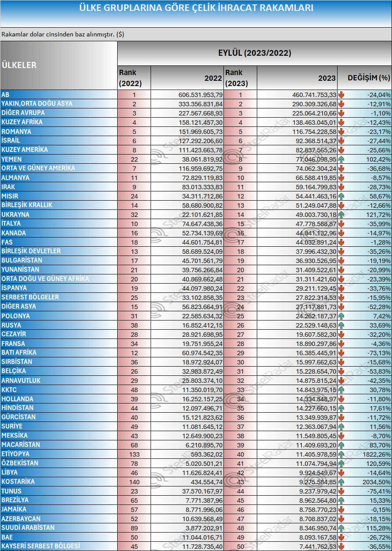Click the green up arrow in the HİNDİSTAN row
Screen dimensions: 392x551
click(342, 408)
